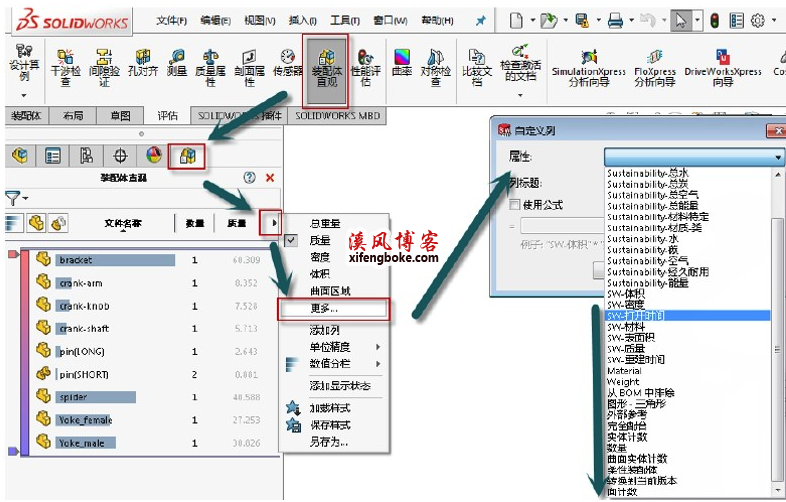
Task: Switch to the 草图 tab
Action: [120, 116]
